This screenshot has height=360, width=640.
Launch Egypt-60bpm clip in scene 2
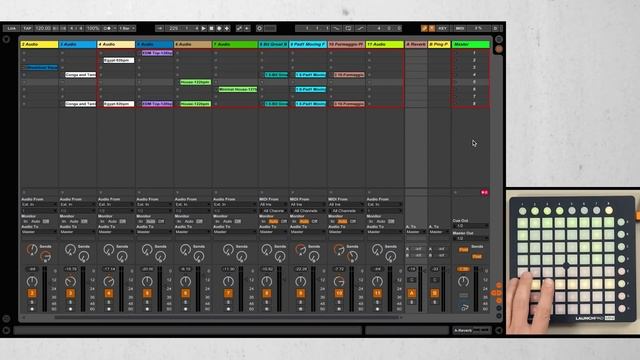[x=118, y=60]
